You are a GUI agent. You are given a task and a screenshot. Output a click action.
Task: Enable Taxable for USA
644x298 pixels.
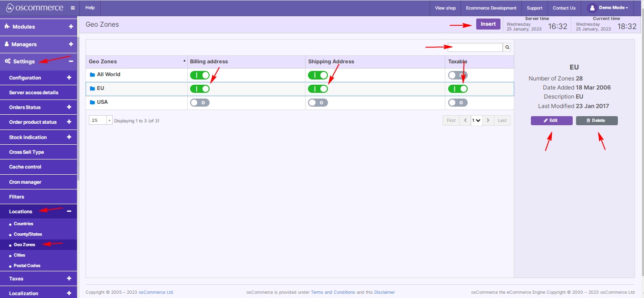point(458,102)
